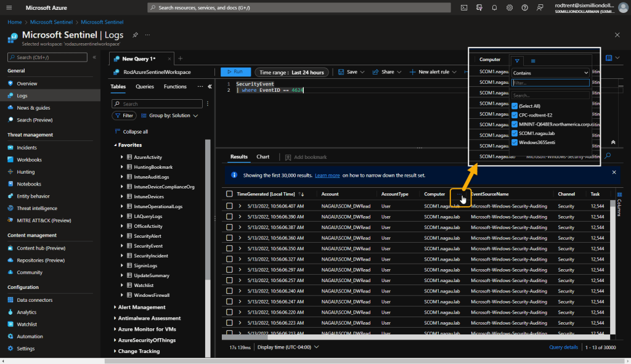
Task: Open Workbooks in the sidebar menu
Action: coord(29,160)
